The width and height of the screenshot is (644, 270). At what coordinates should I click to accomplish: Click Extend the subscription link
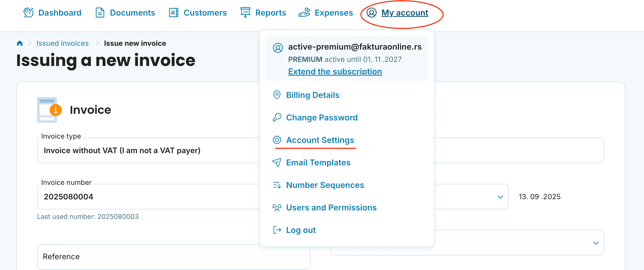coord(335,72)
